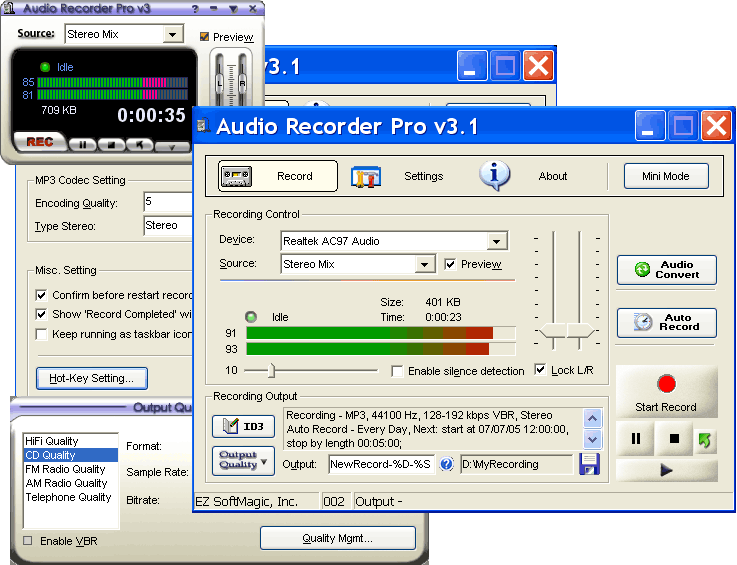
Task: Click the title-bar down arrow of mini recorder
Action: (234, 8)
